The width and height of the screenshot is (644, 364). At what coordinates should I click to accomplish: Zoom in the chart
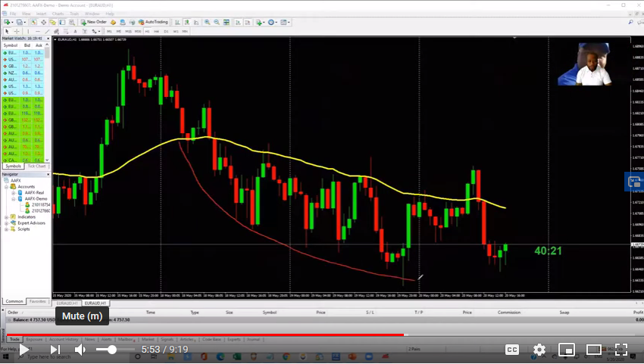208,22
